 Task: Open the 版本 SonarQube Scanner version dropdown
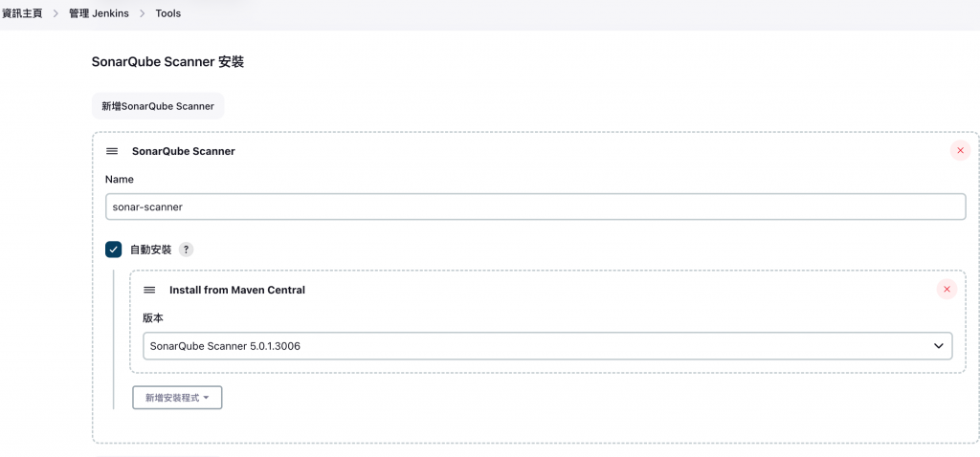coord(546,346)
